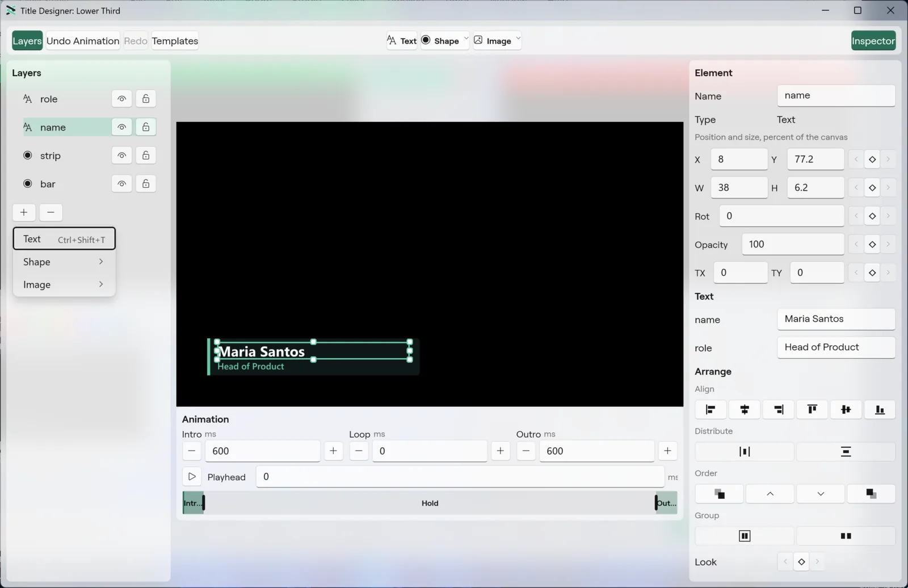Distribute elements vertically
This screenshot has height=588, width=908.
click(846, 452)
